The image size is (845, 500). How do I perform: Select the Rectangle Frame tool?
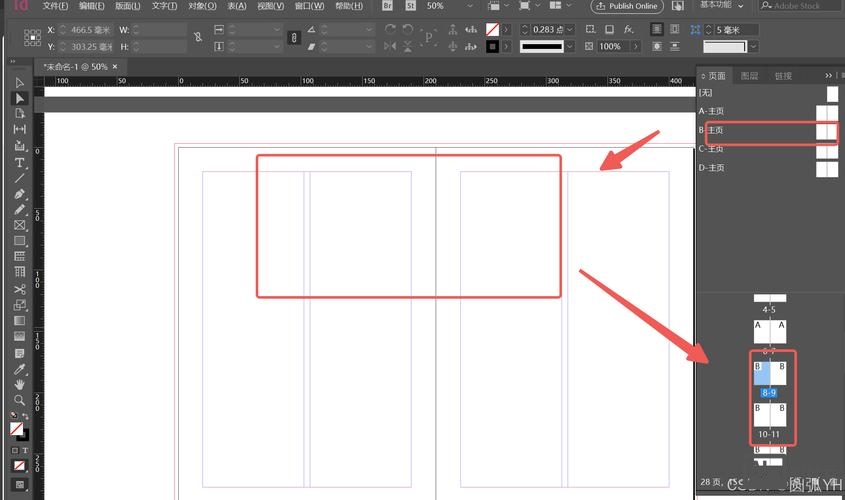(19, 225)
